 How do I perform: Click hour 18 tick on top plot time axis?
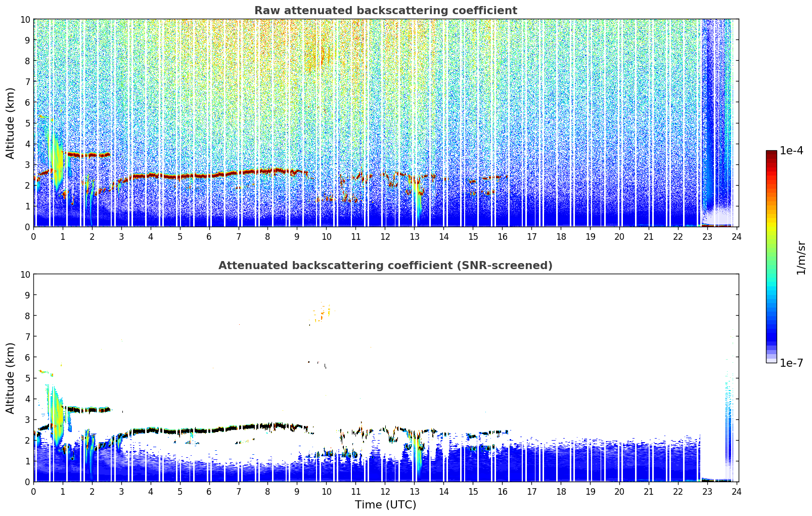pos(561,236)
